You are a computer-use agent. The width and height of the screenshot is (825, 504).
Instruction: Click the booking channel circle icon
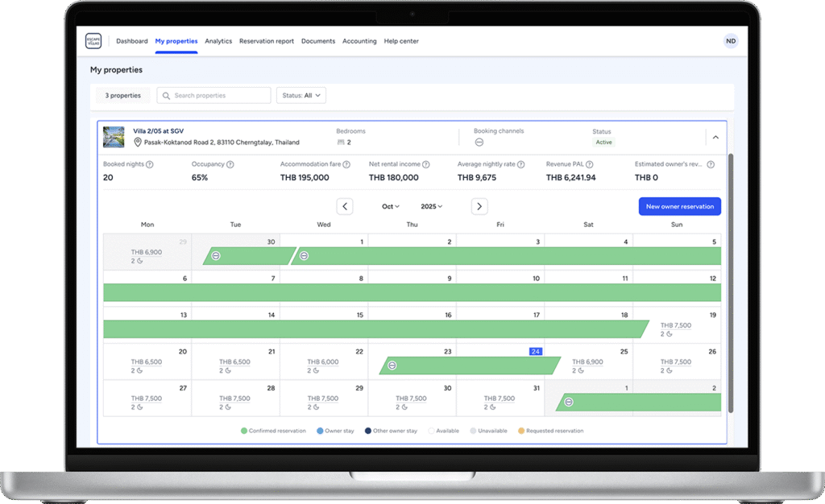click(479, 143)
